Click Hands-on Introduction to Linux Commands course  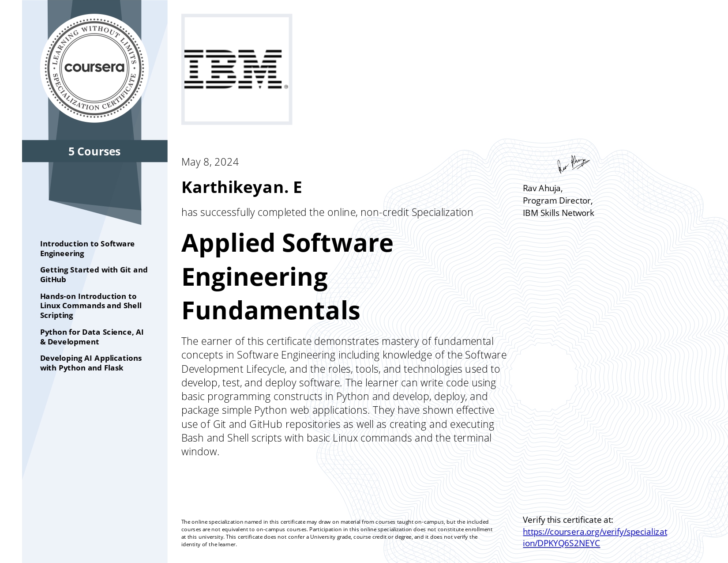[x=90, y=306]
